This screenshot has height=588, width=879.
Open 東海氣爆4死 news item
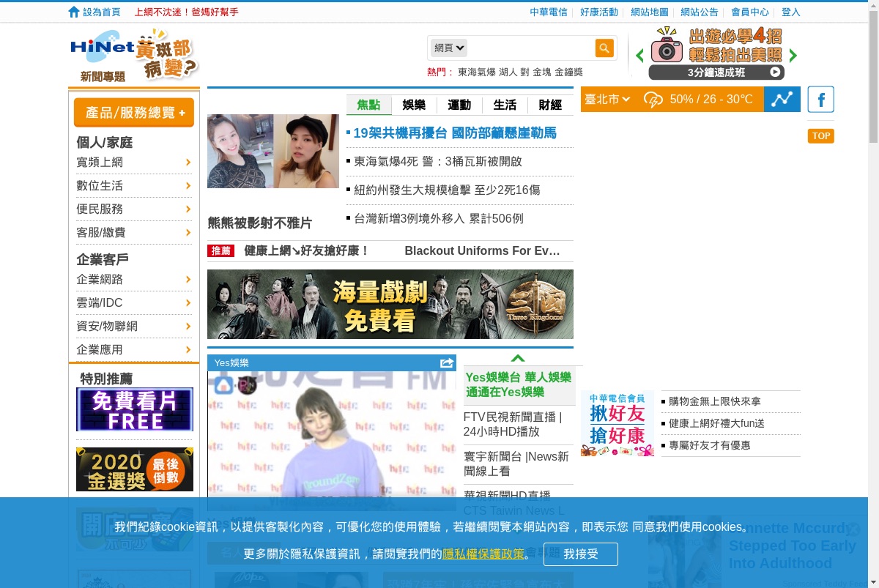pyautogui.click(x=438, y=161)
